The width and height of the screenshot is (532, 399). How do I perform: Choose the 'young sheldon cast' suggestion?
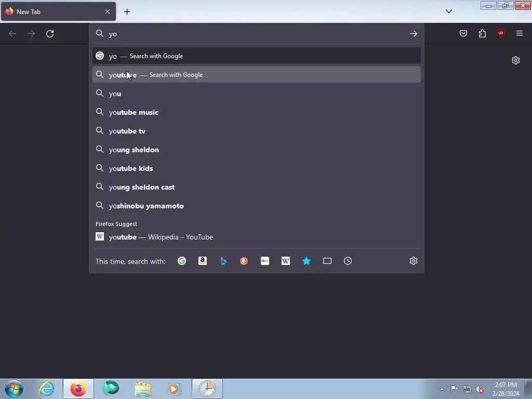(257, 187)
